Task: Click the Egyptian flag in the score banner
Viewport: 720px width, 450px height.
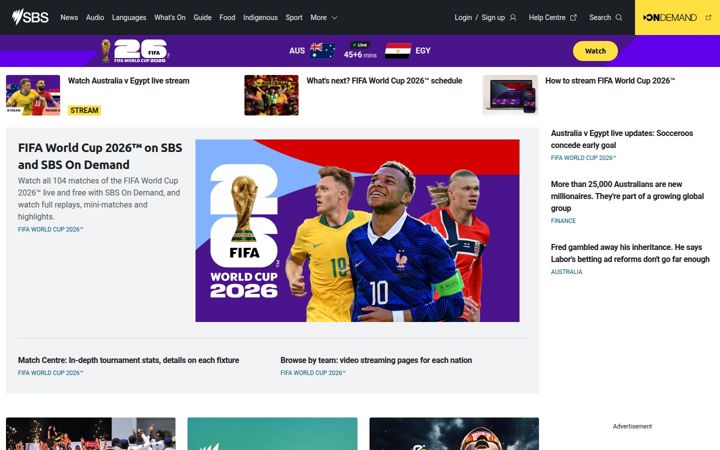Action: (x=398, y=51)
